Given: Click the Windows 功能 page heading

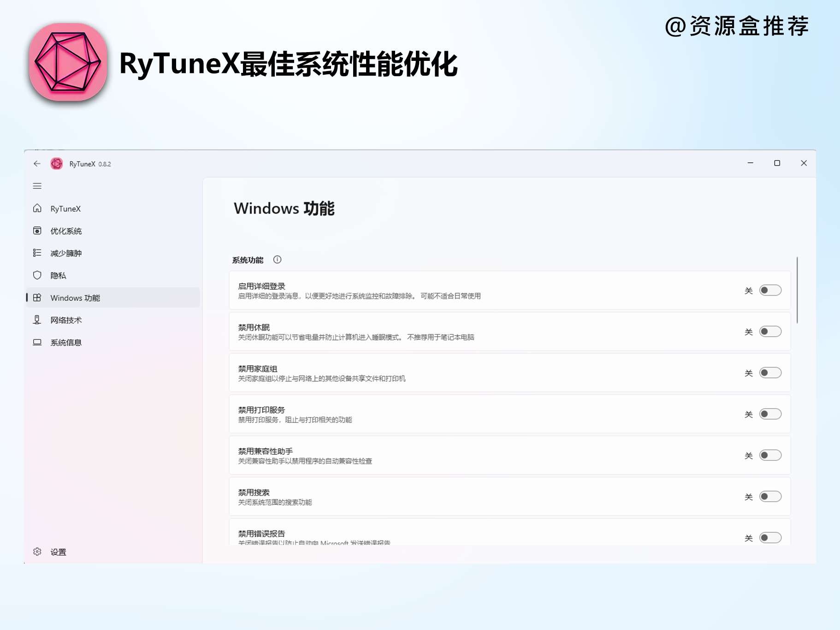Looking at the screenshot, I should click(284, 208).
